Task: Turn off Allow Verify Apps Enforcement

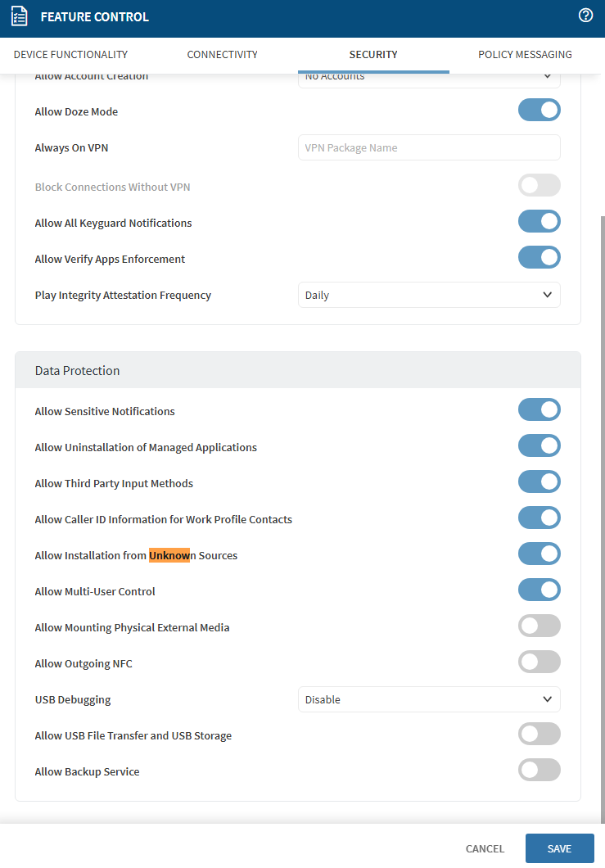Action: click(539, 257)
